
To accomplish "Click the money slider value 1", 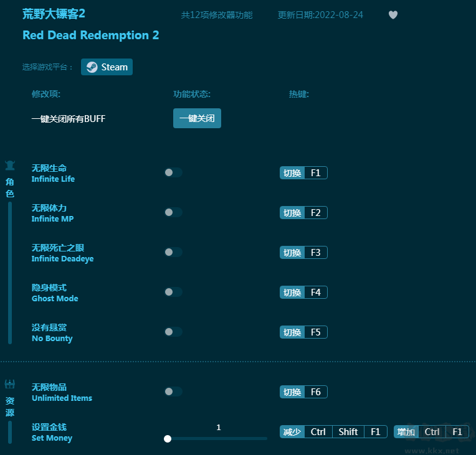I will coord(219,428).
